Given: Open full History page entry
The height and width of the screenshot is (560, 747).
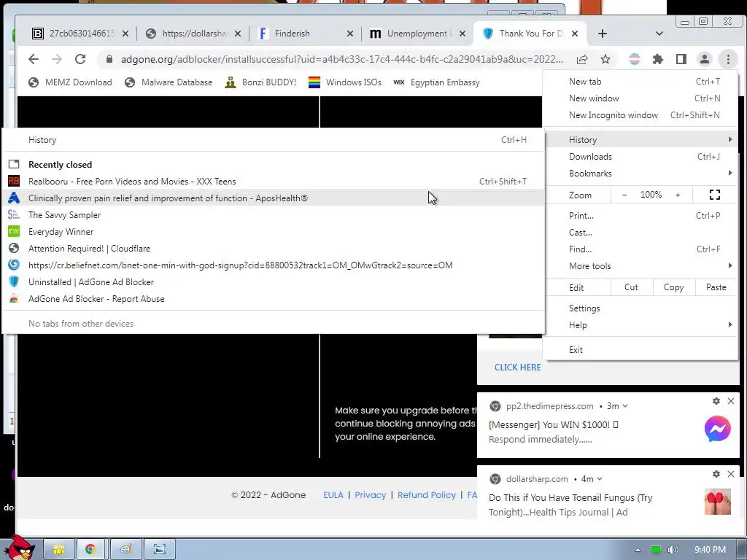Looking at the screenshot, I should pyautogui.click(x=273, y=140).
